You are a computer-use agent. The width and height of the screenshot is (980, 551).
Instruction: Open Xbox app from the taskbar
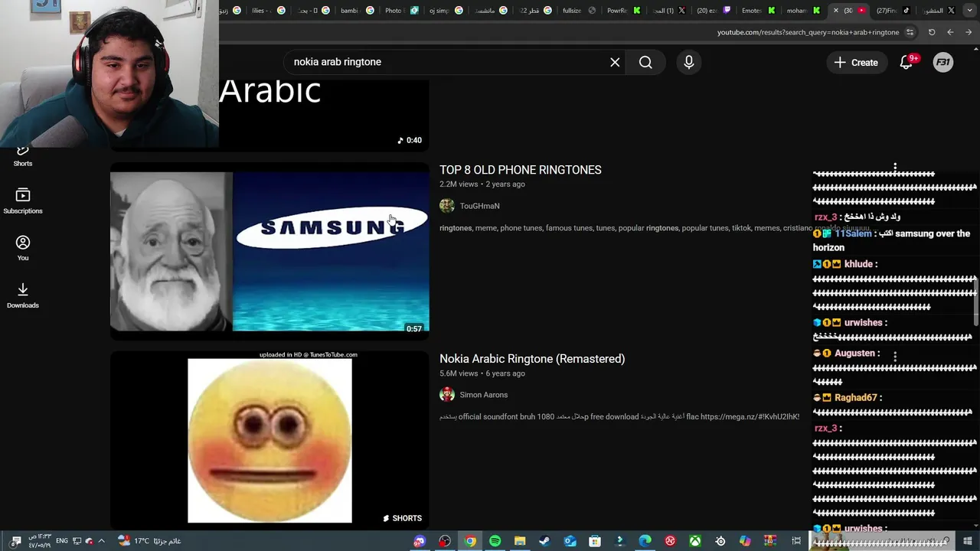coord(695,541)
